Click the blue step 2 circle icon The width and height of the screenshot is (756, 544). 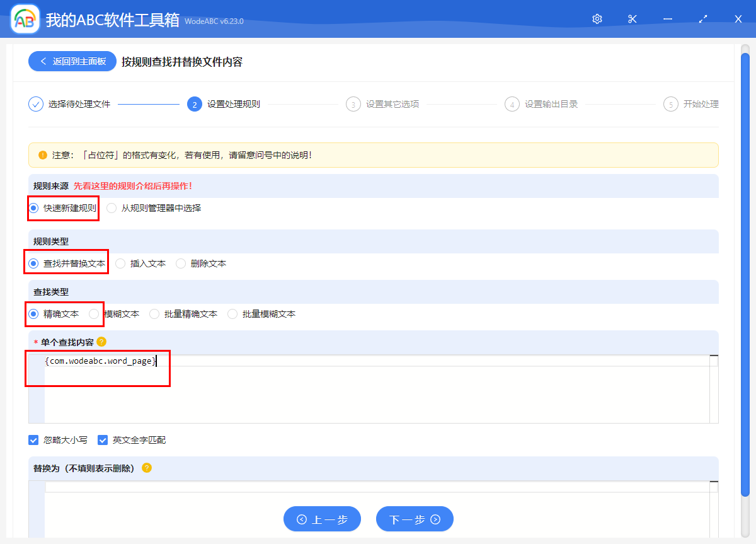195,104
